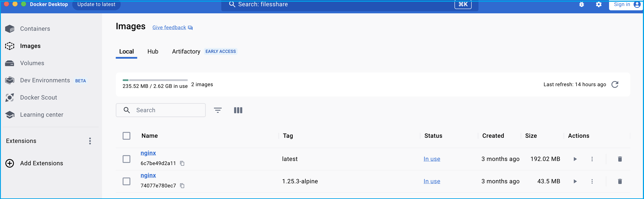
Task: Open more actions for nginx latest
Action: tap(592, 159)
